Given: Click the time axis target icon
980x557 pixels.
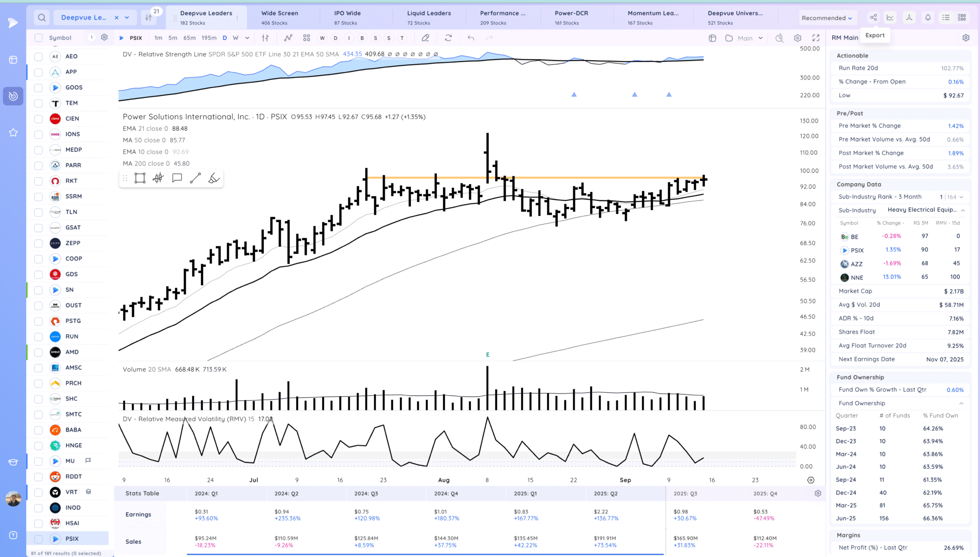Looking at the screenshot, I should point(811,480).
